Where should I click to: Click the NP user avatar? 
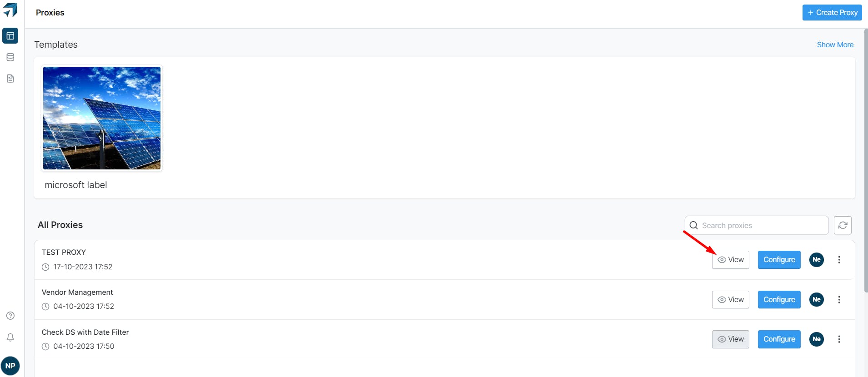tap(10, 366)
